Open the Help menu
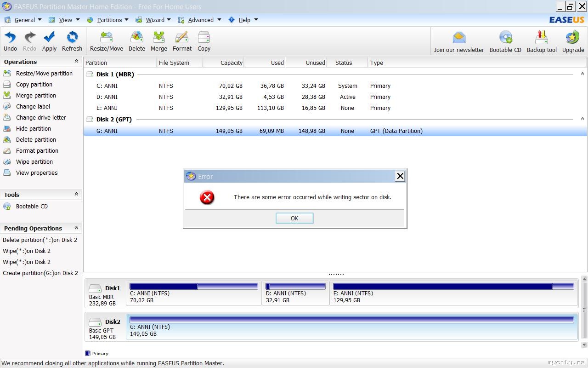 243,20
